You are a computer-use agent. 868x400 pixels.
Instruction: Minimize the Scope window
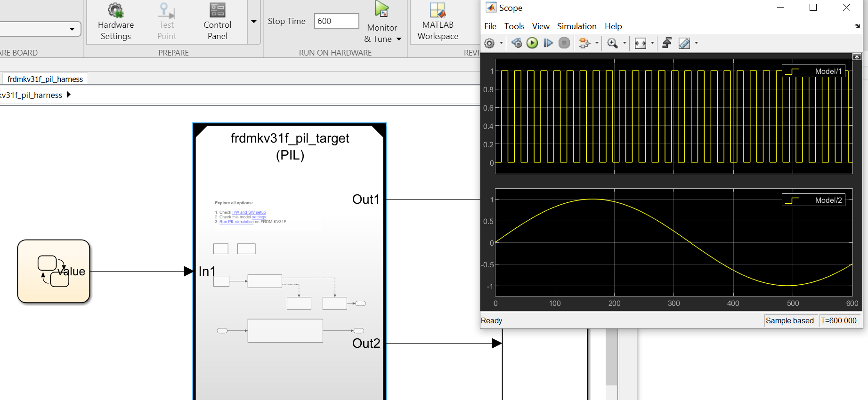tap(781, 8)
